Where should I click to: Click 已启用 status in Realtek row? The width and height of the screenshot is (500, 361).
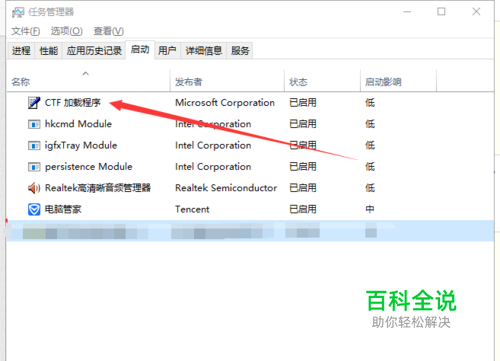(303, 188)
